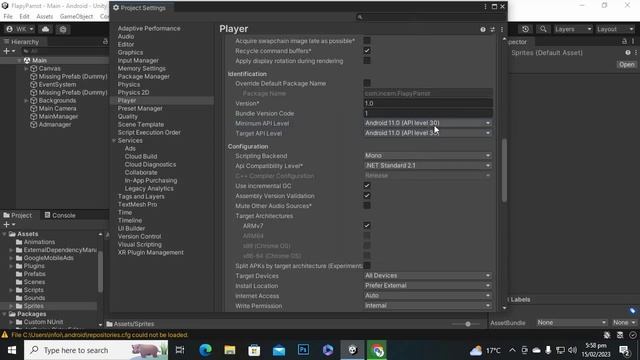The width and height of the screenshot is (640, 360).
Task: Open Input Manager settings
Action: pyautogui.click(x=138, y=60)
